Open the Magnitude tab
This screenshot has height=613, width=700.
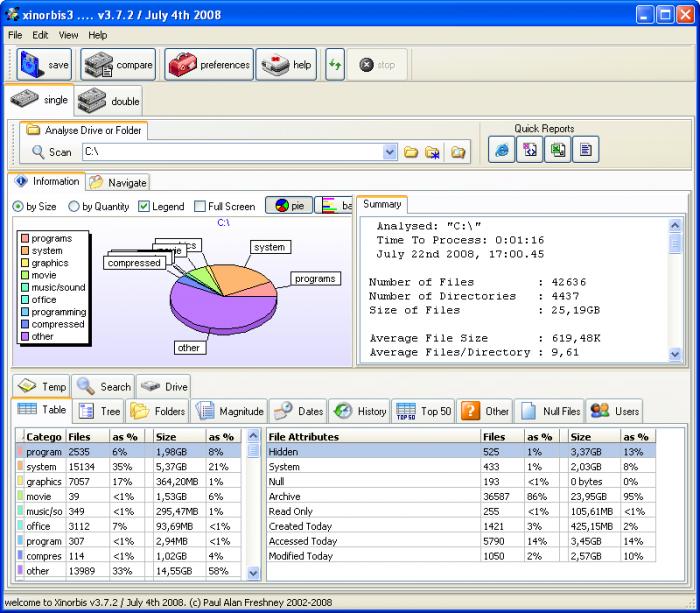point(229,411)
